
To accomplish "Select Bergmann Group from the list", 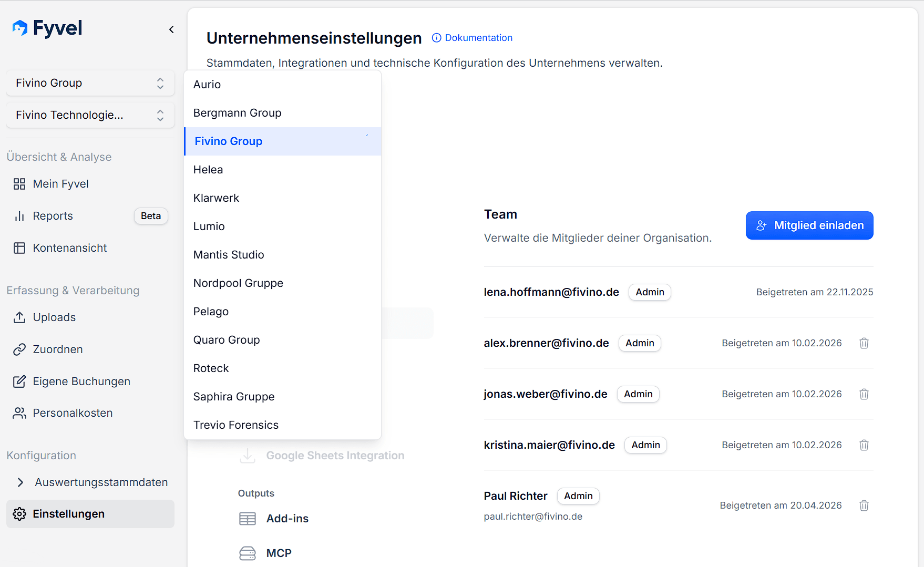I will click(282, 113).
